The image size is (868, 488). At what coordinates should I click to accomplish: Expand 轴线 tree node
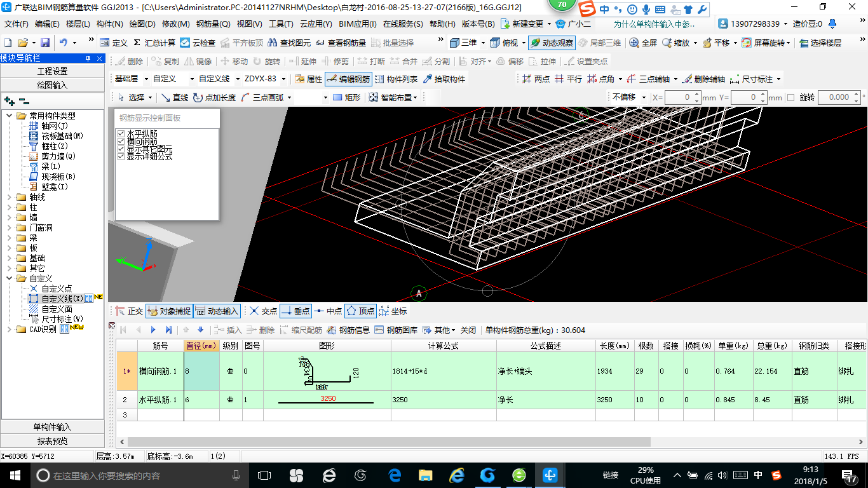coord(9,197)
